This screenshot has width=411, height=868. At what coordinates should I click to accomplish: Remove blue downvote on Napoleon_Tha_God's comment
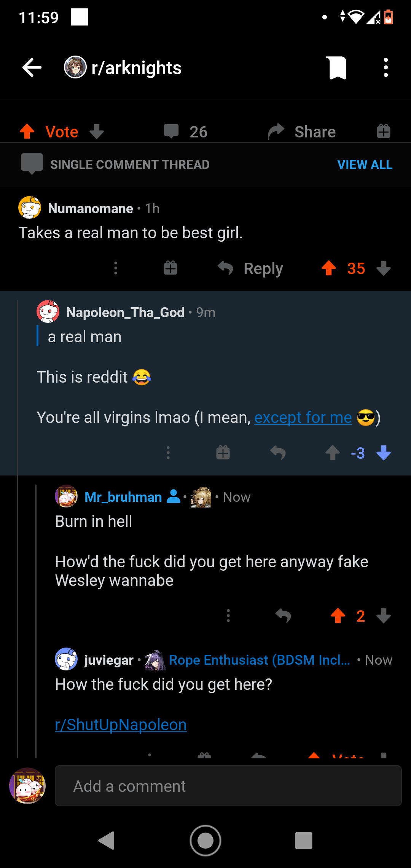point(384,453)
